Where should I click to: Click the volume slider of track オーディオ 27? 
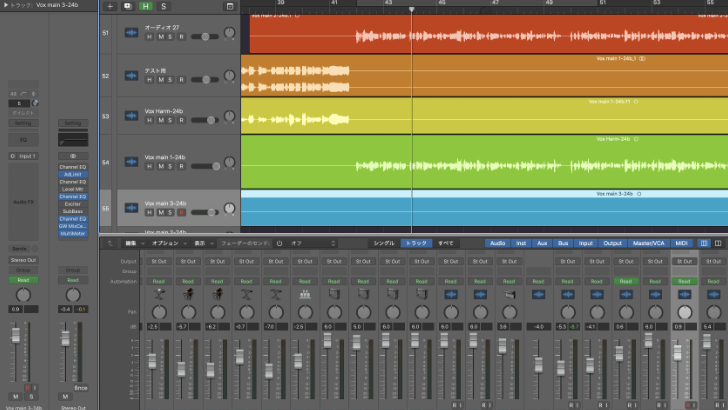(205, 37)
